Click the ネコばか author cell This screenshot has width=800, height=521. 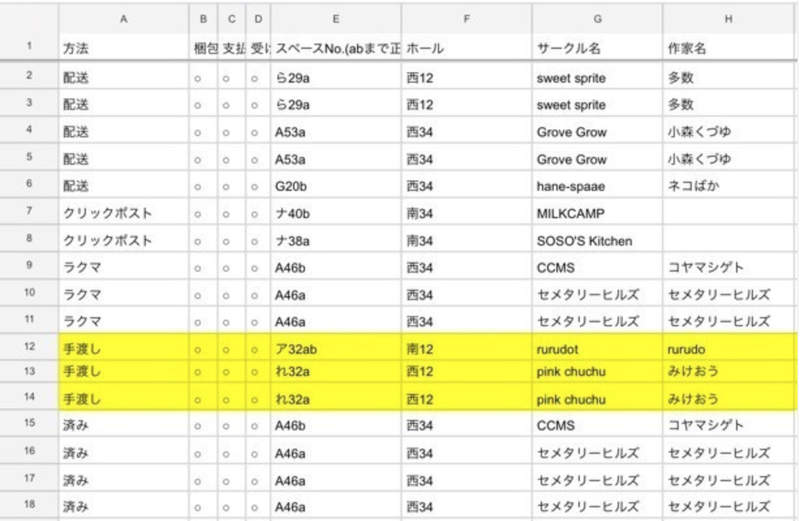730,186
